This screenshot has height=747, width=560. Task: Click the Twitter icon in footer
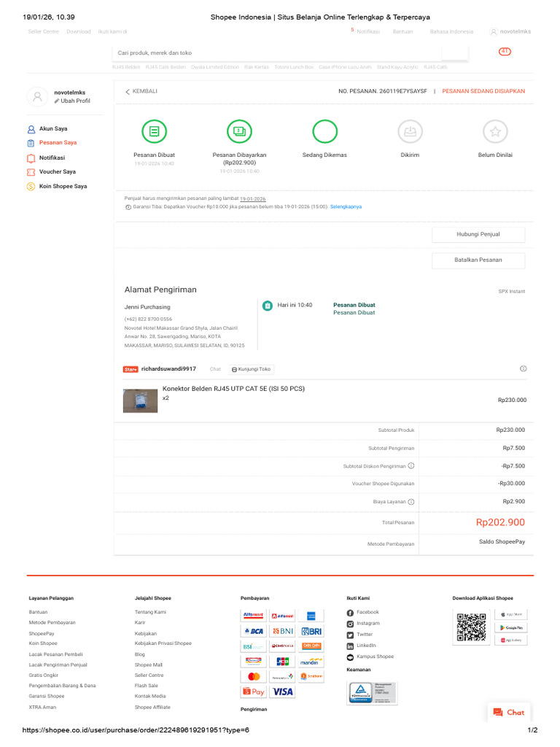pyautogui.click(x=350, y=635)
